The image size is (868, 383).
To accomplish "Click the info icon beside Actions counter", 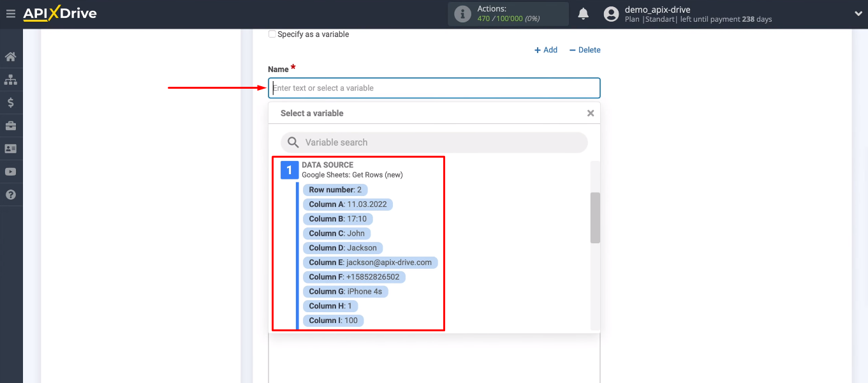I will [462, 13].
